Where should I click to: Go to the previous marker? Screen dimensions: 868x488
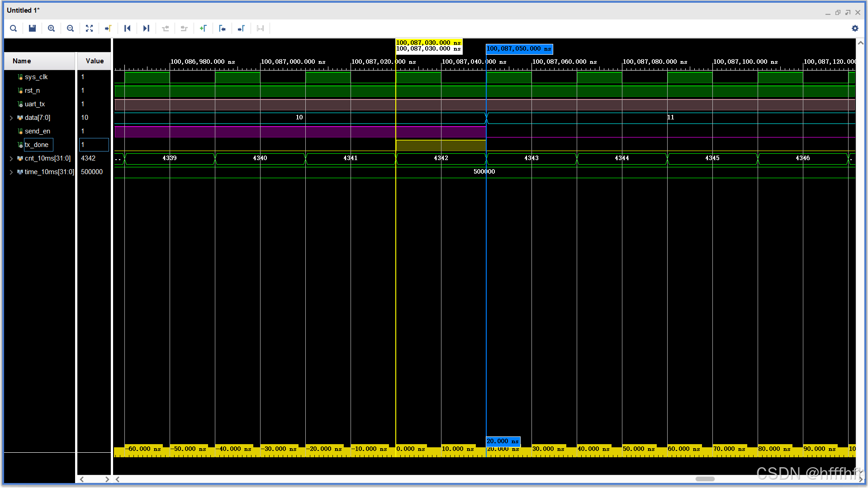pos(222,28)
